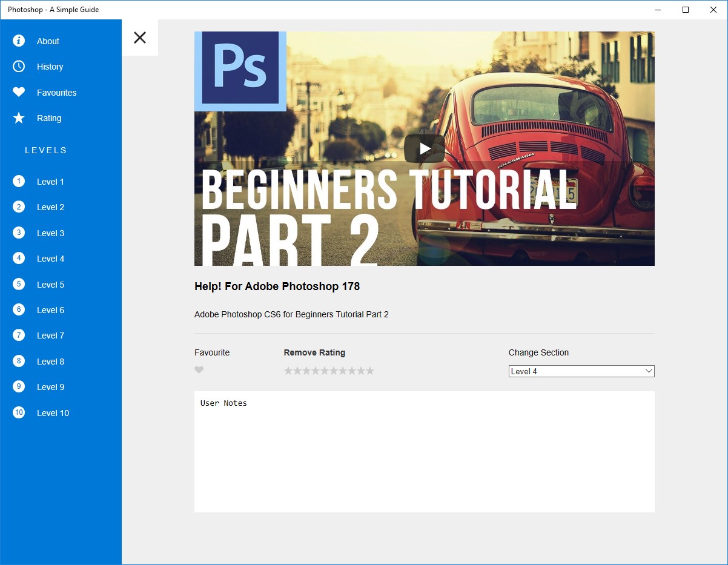Go to Level 9 in sidebar
The width and height of the screenshot is (728, 565).
pyautogui.click(x=61, y=387)
